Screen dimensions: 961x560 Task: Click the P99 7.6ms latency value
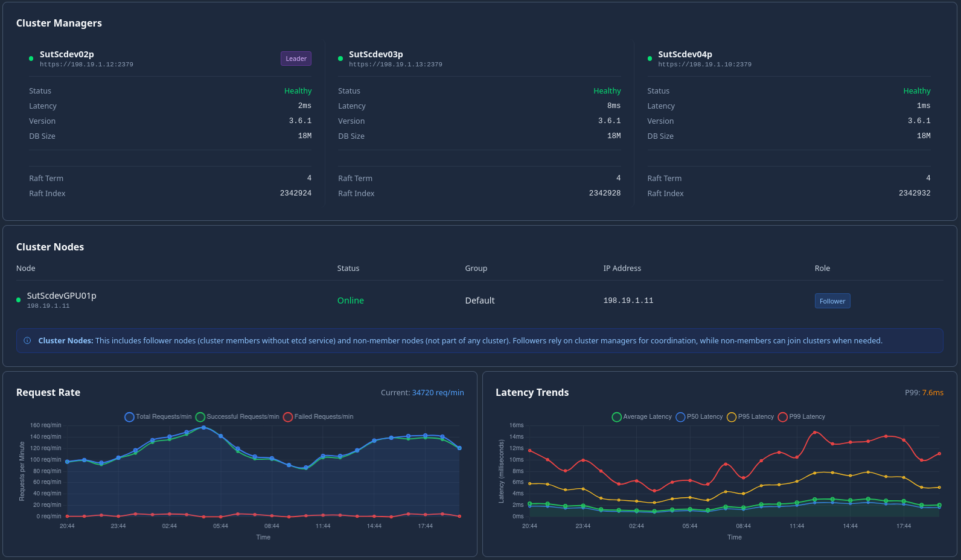pyautogui.click(x=932, y=393)
